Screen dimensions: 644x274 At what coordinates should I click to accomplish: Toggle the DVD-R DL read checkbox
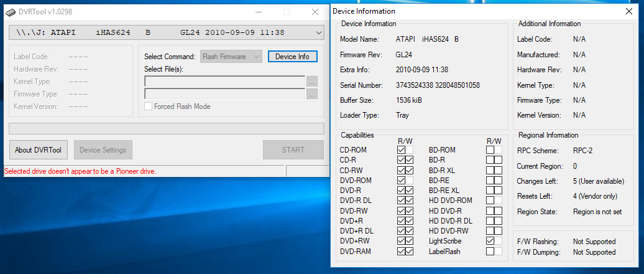(402, 201)
